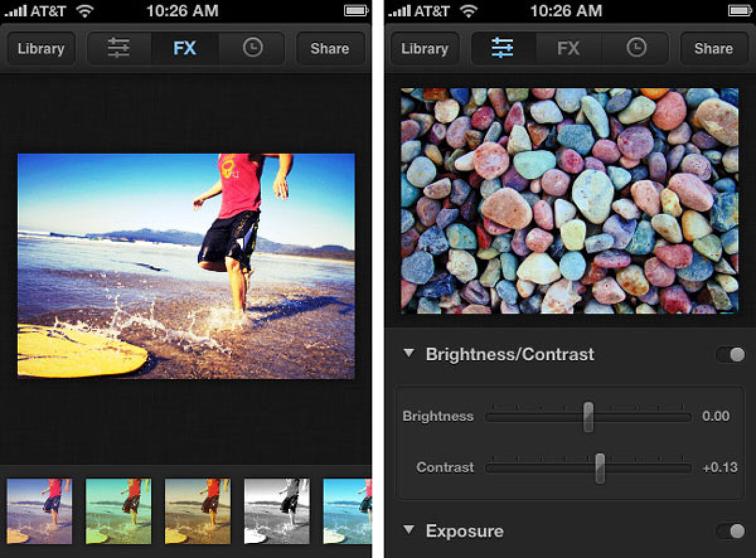Select the first original-color filter thumbnail
Screen dimensions: 756x558
click(x=39, y=511)
